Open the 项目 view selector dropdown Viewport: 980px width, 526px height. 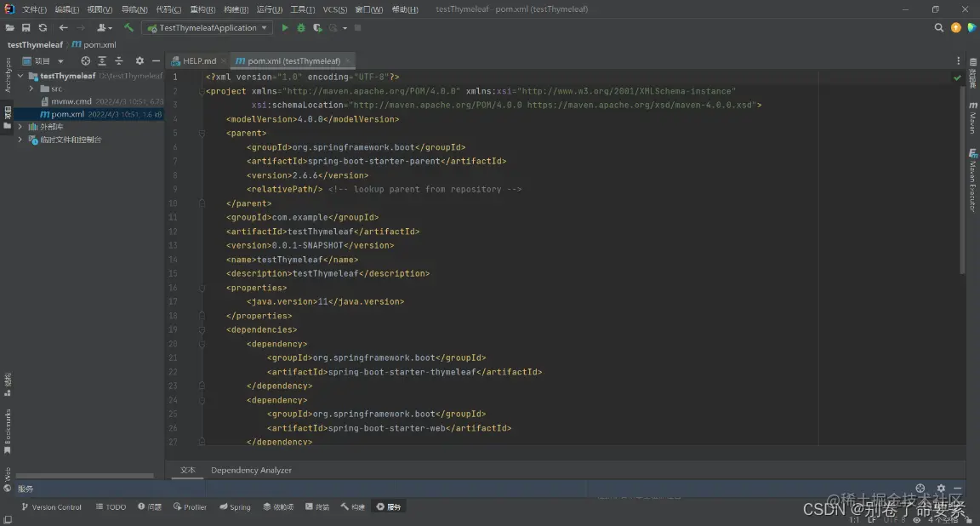tap(43, 60)
